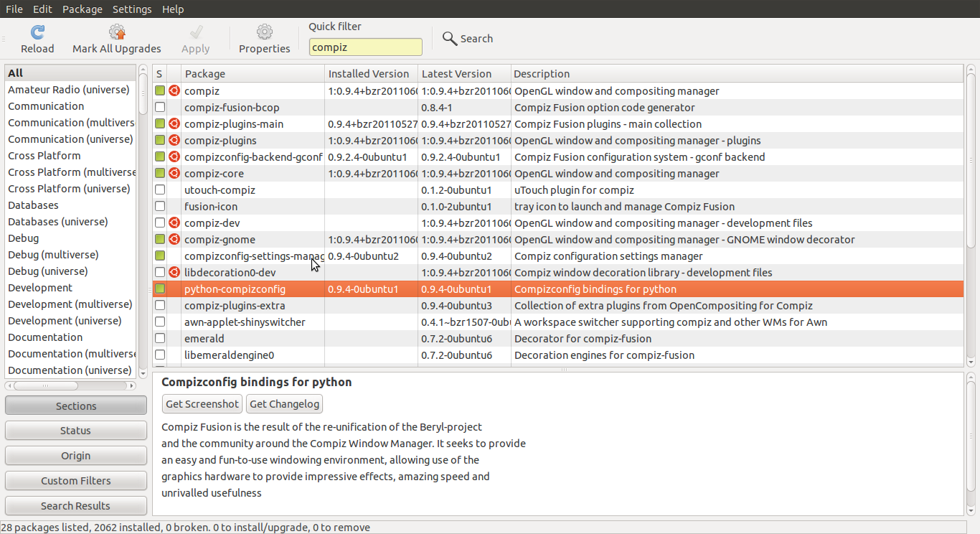Open the Help menu
This screenshot has width=980, height=534.
(x=173, y=9)
